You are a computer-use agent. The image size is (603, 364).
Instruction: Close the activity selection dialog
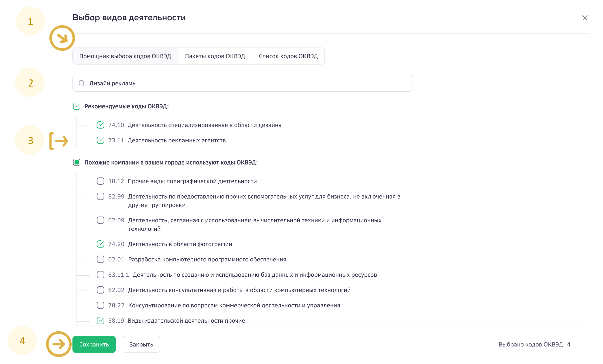coord(585,18)
